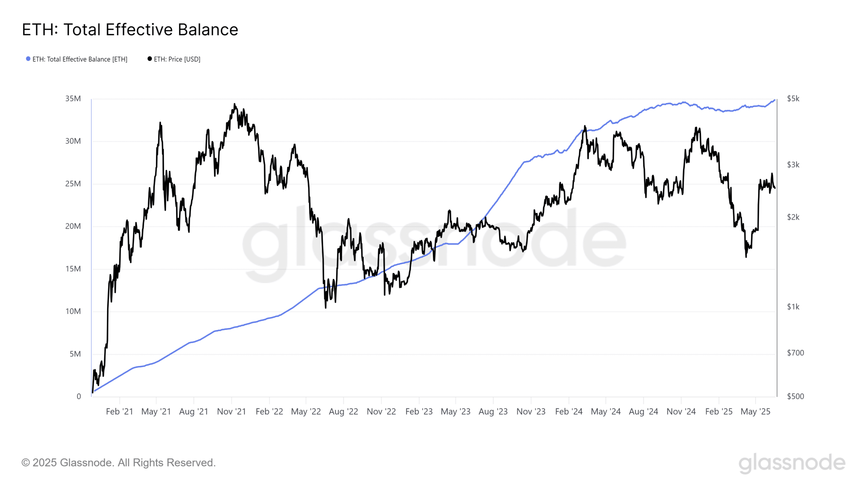
Task: Click the $2k right axis label
Action: point(793,217)
